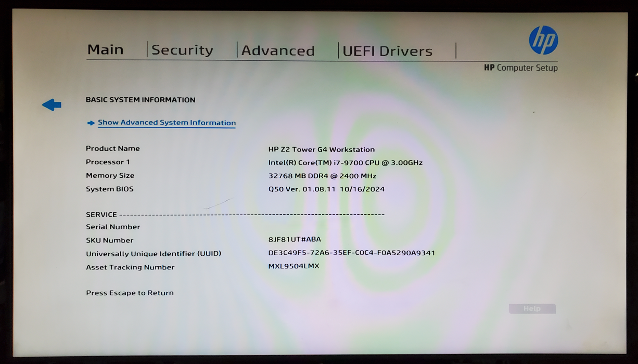Click the Universally Unique Identifier (UUID) label
The width and height of the screenshot is (638, 364).
click(154, 254)
